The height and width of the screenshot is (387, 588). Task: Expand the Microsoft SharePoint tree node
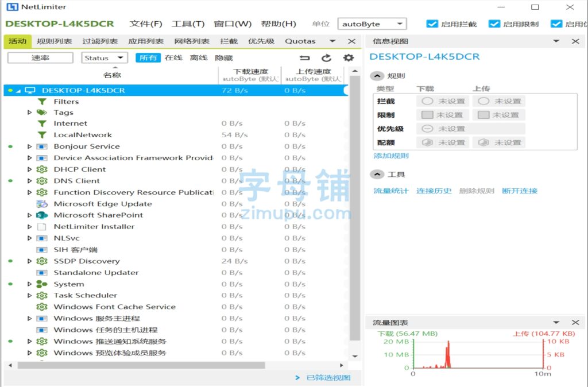point(30,215)
